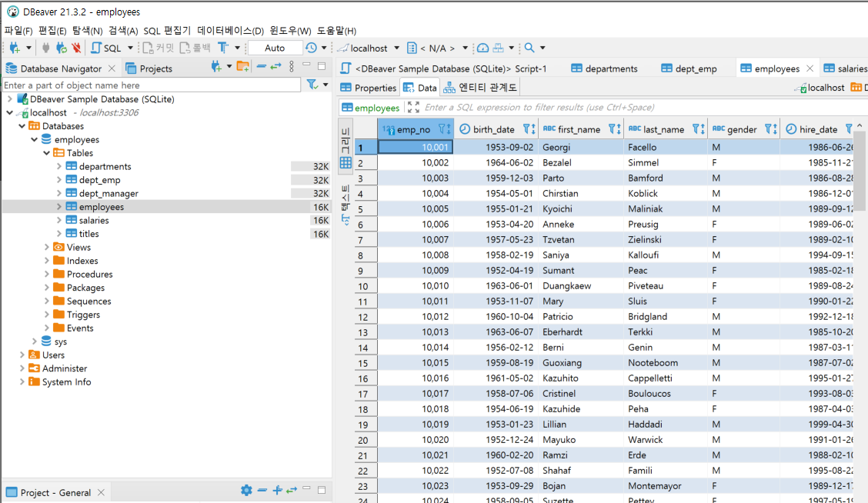Select the salaries table in navigator

94,220
